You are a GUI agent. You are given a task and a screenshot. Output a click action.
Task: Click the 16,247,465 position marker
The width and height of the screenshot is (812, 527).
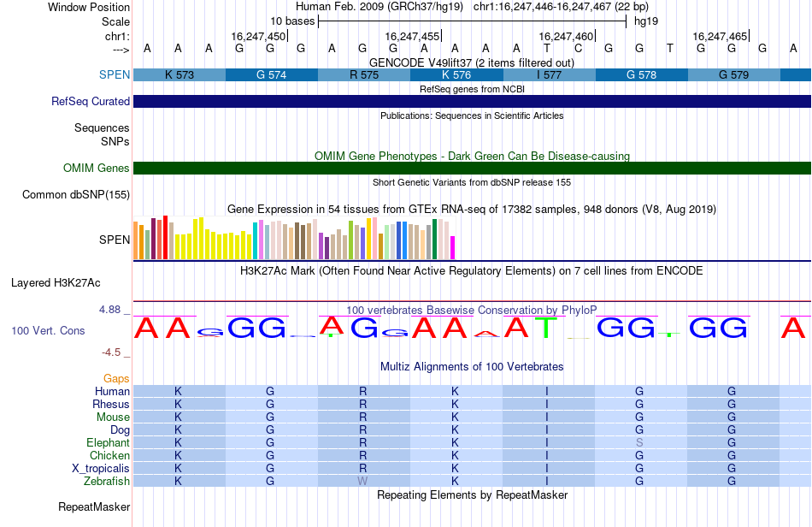pos(721,36)
